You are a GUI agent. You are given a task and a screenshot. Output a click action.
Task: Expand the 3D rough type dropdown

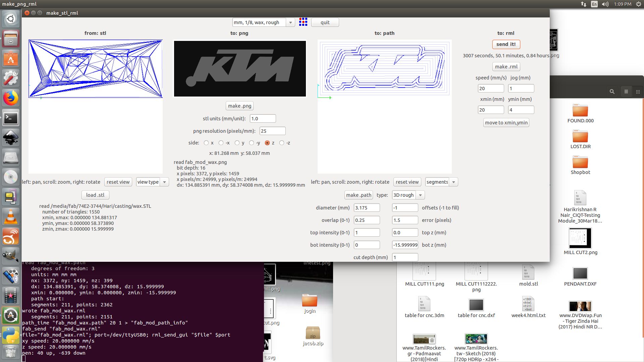[x=420, y=195]
